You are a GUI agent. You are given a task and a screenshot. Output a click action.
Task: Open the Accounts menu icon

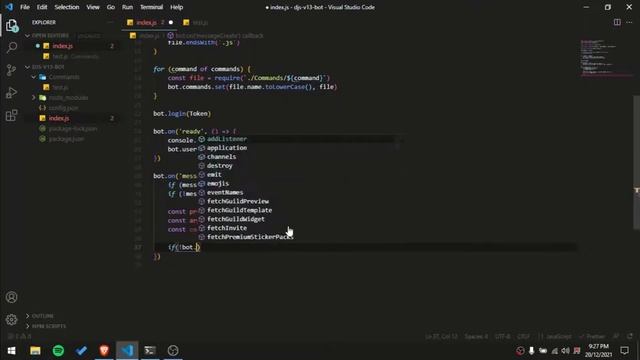point(11,297)
